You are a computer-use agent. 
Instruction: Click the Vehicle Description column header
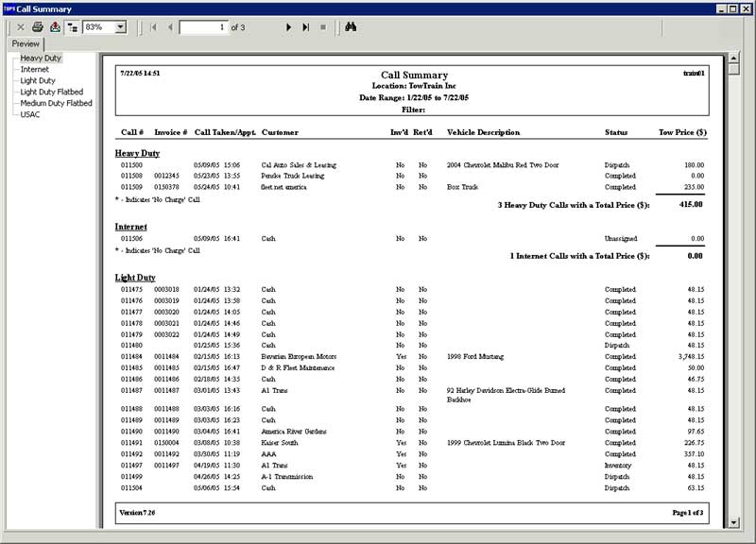pyautogui.click(x=483, y=132)
